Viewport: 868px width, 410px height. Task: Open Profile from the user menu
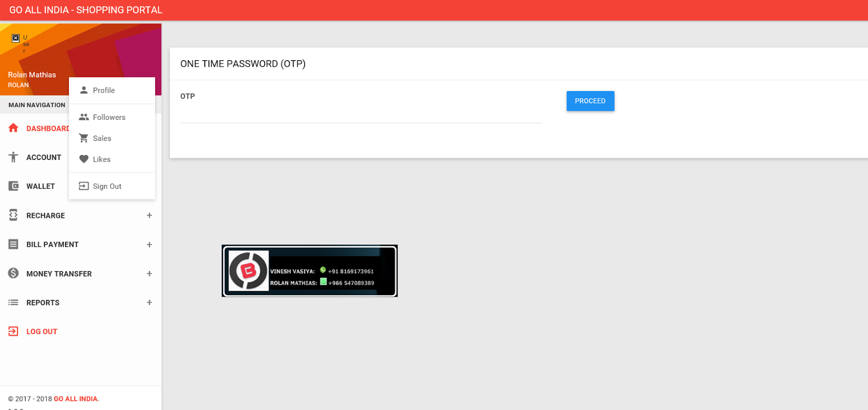pos(112,90)
